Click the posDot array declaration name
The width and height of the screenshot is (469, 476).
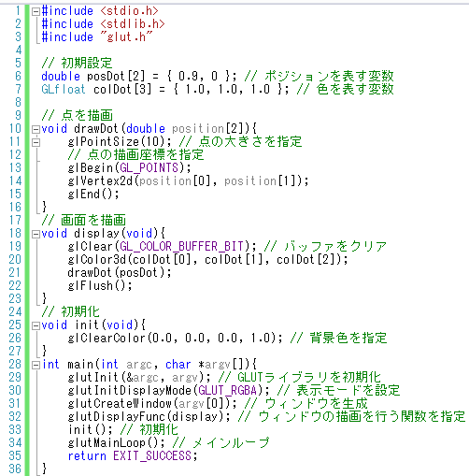pyautogui.click(x=106, y=77)
